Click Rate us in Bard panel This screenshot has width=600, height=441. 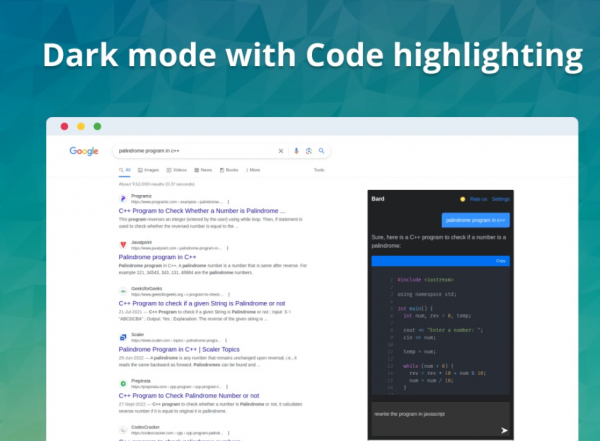(x=478, y=199)
